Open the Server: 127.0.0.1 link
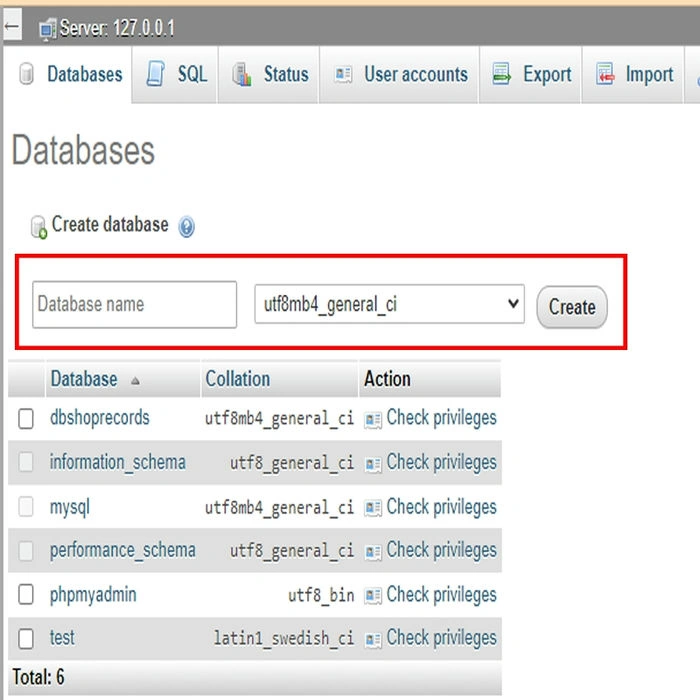700x700 pixels. pos(117,29)
